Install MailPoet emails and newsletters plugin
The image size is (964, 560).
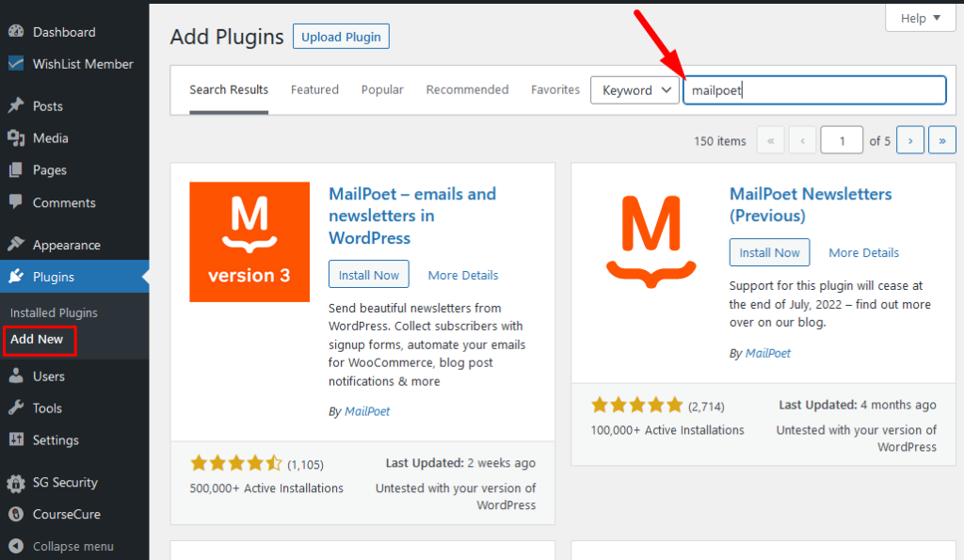(369, 274)
